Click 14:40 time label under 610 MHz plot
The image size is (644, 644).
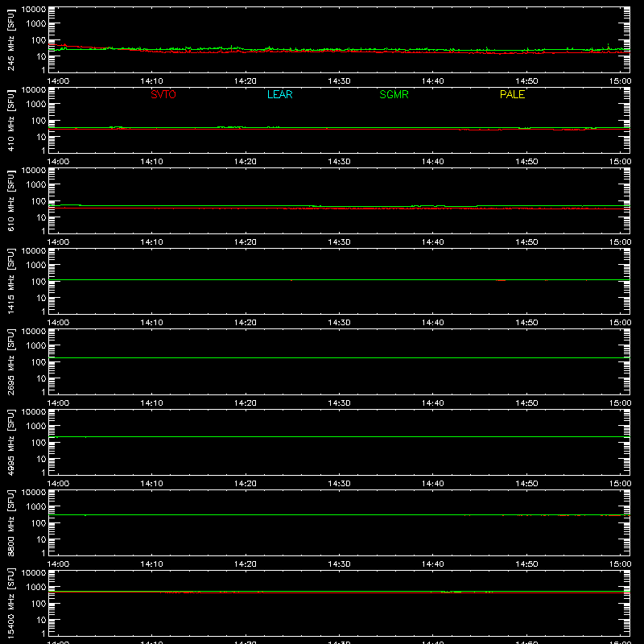point(433,242)
